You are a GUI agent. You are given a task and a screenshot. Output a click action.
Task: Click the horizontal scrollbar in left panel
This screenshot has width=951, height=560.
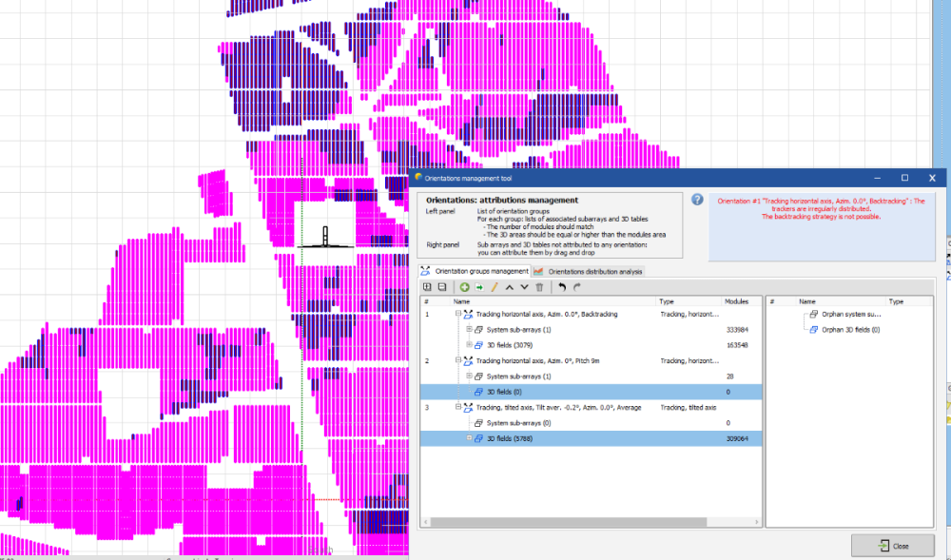point(568,522)
